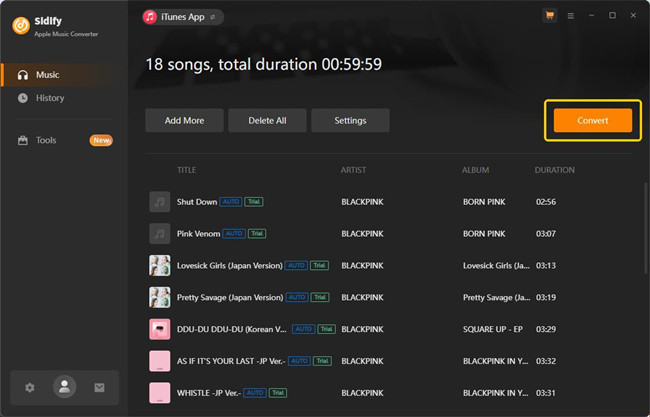Click BORN PINK album in Shut Down row
Screen dimensions: 650x417
pos(484,202)
